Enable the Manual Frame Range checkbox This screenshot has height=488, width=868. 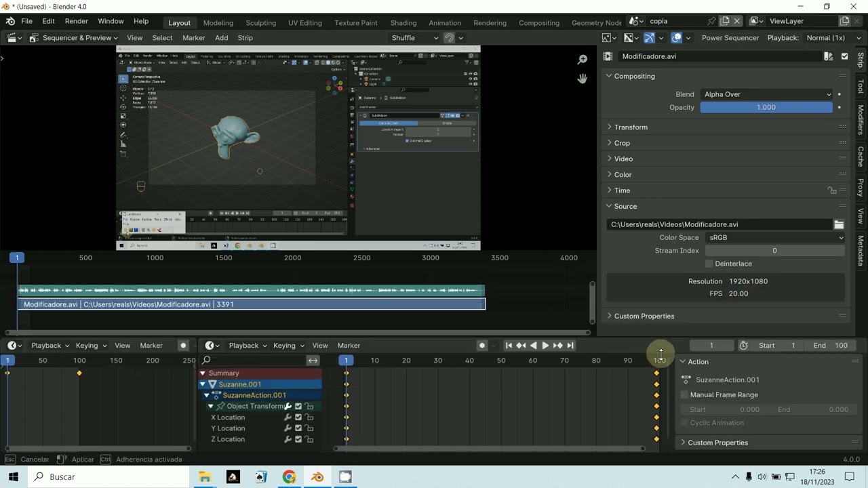pos(684,394)
